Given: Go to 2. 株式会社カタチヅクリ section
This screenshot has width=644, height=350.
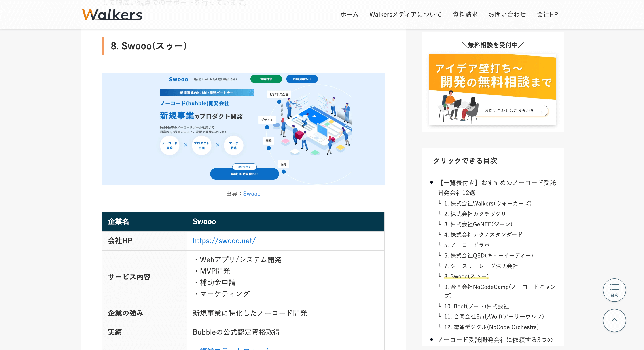Looking at the screenshot, I should tap(475, 214).
